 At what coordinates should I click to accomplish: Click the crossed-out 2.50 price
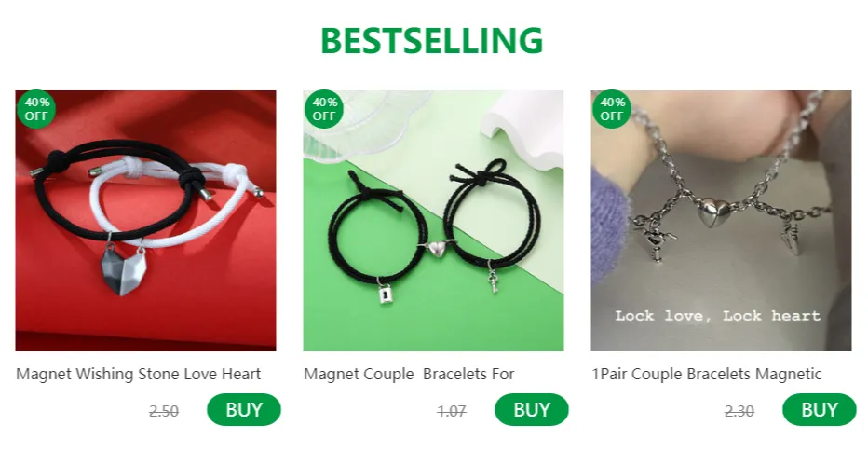[164, 412]
